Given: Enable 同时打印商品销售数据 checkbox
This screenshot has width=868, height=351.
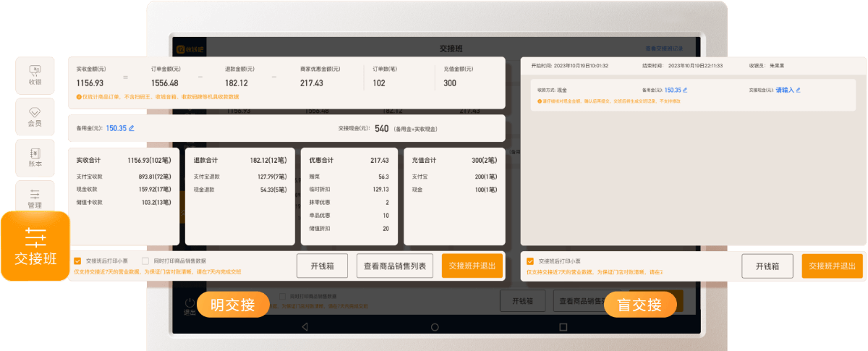Looking at the screenshot, I should tap(145, 261).
